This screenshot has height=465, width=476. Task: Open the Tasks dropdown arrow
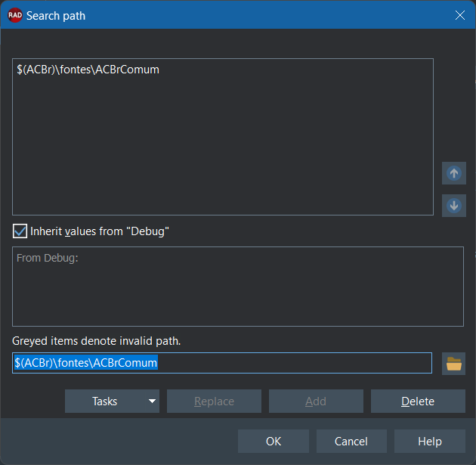tap(152, 401)
